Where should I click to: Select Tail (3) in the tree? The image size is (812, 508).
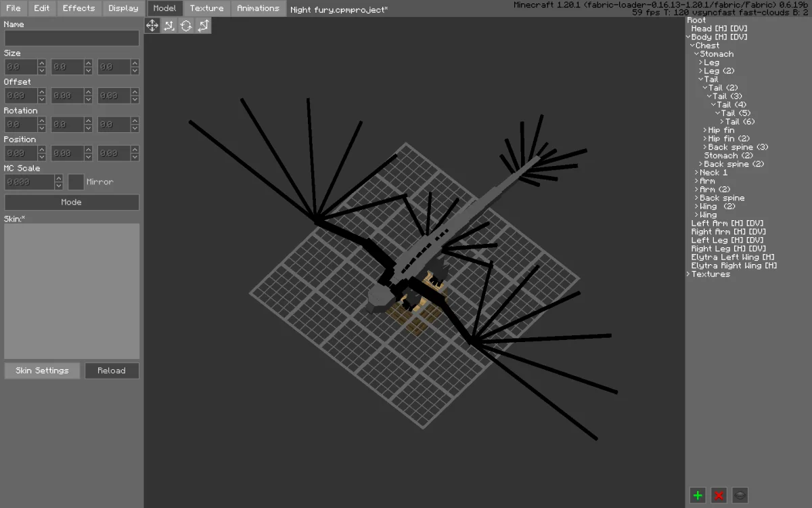coord(727,96)
